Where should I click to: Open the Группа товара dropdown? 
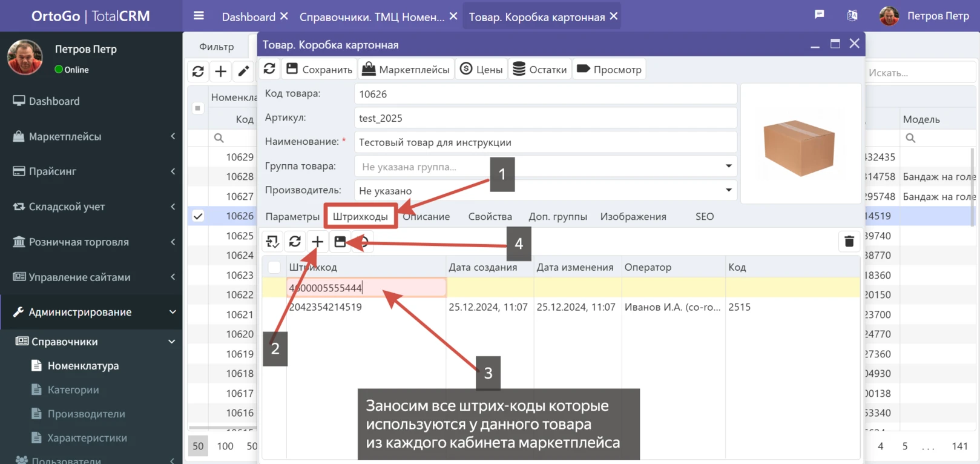[x=728, y=166]
